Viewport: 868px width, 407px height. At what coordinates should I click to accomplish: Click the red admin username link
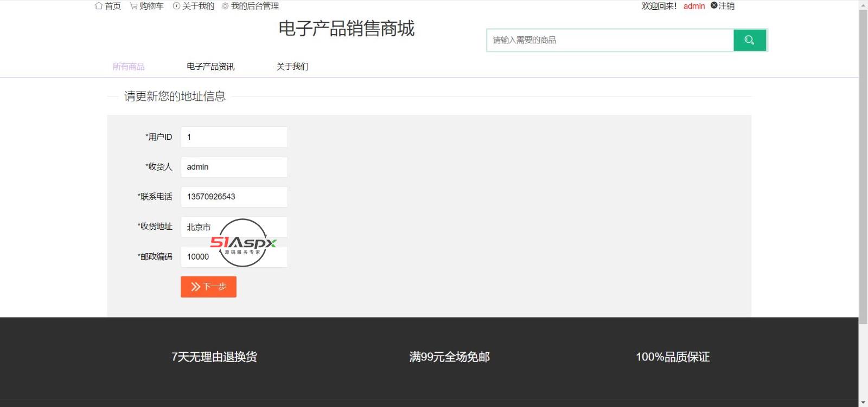point(694,6)
